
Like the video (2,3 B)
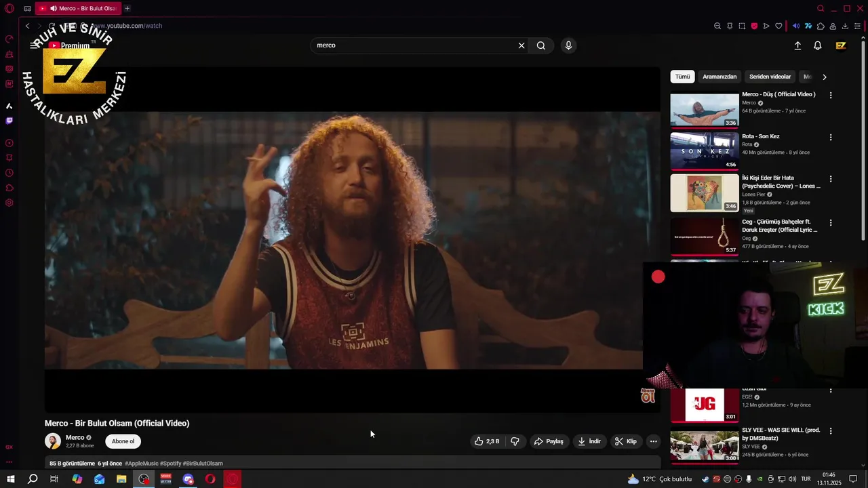pos(488,441)
